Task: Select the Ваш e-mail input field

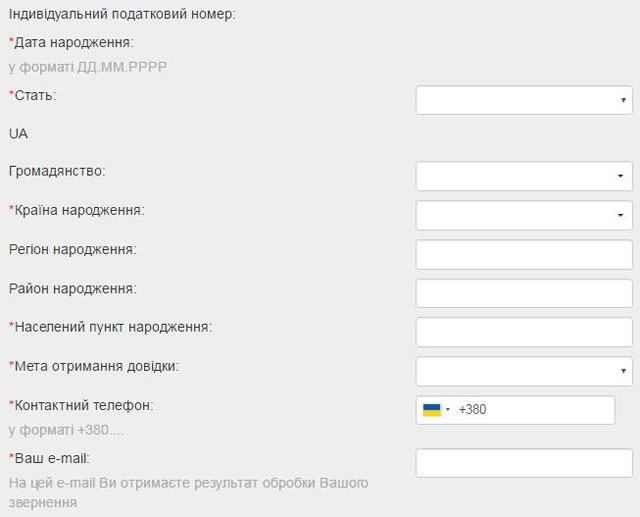Action: click(x=524, y=463)
